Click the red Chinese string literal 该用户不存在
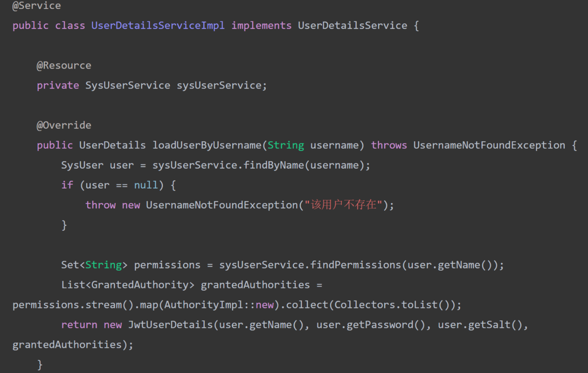Screen dimensions: 588x373 [x=343, y=205]
